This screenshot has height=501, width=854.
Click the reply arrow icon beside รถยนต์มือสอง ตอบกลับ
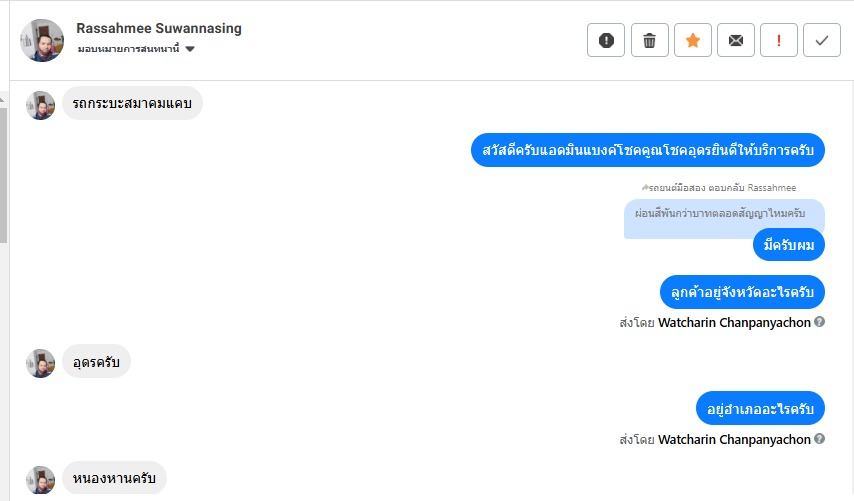pos(645,187)
